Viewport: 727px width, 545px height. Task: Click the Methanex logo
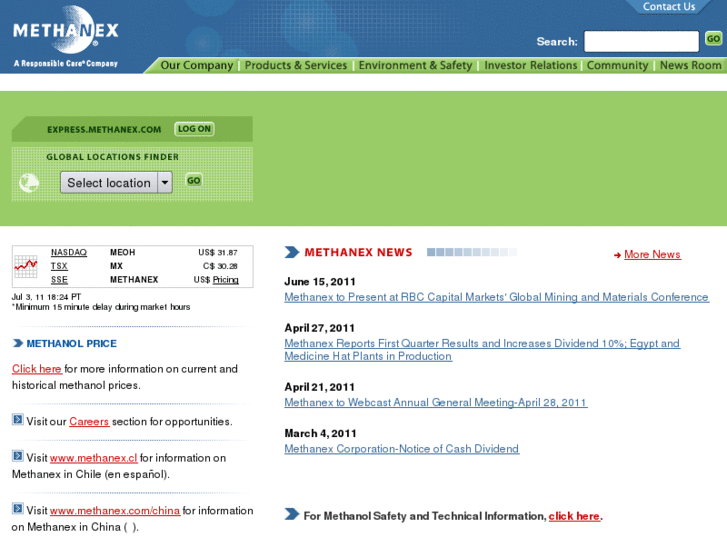(x=66, y=36)
